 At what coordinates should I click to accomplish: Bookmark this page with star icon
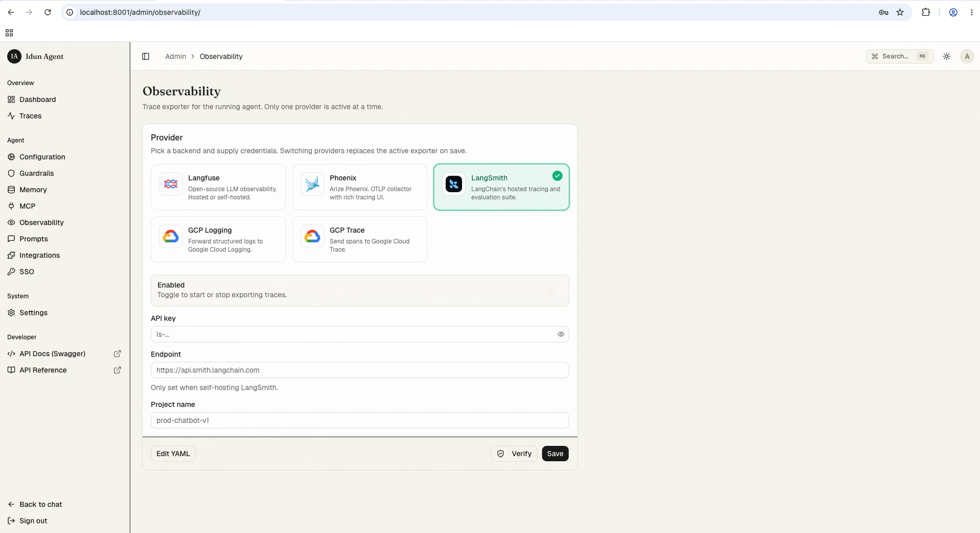click(x=900, y=12)
